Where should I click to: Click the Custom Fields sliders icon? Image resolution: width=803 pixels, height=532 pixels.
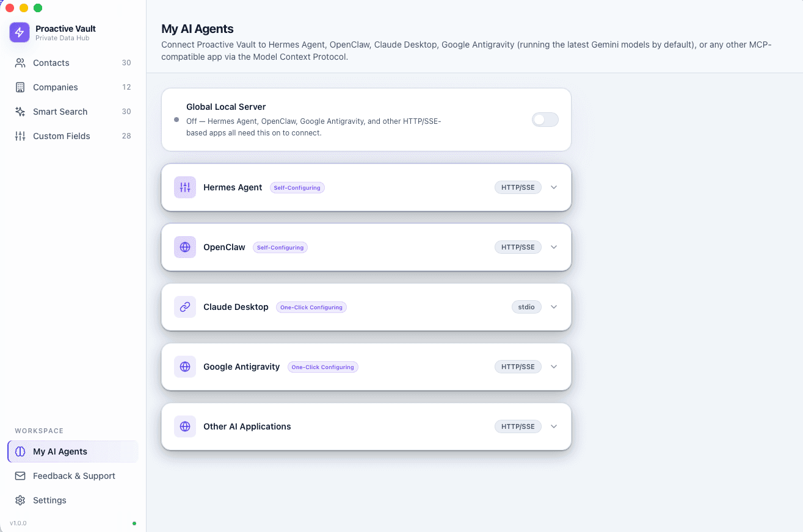pos(20,136)
